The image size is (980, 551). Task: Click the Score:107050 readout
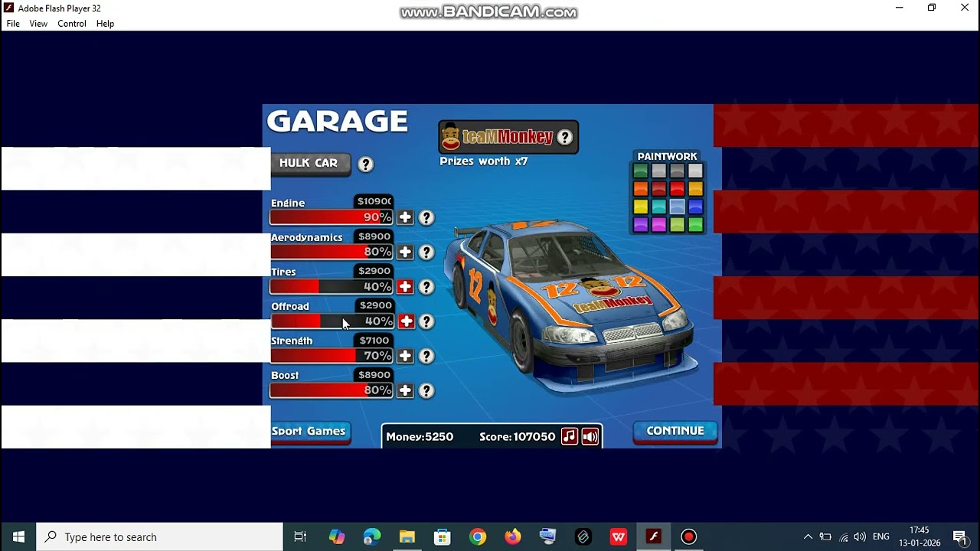click(517, 437)
